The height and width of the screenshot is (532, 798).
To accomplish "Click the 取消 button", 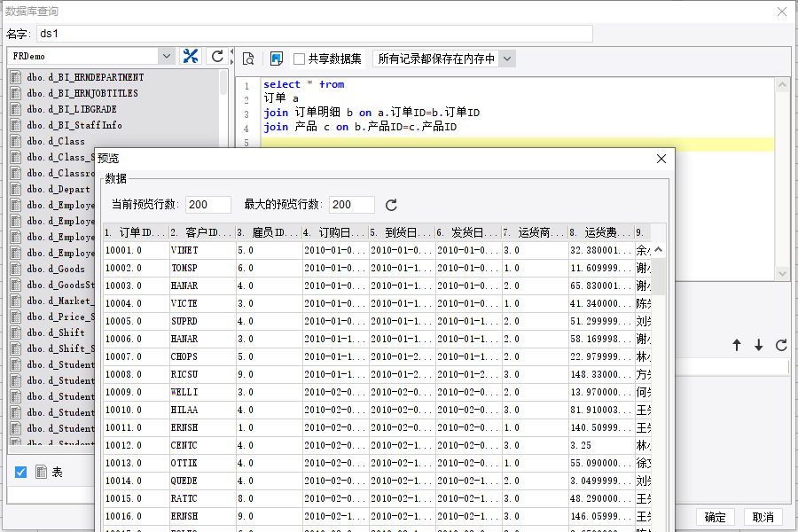I will click(763, 517).
